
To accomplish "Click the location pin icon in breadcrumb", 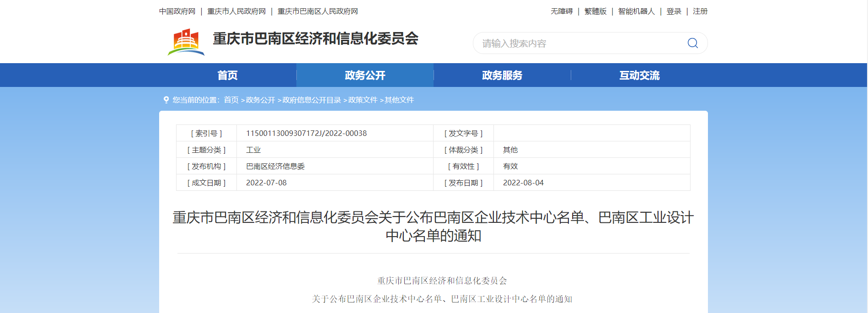I will point(166,100).
